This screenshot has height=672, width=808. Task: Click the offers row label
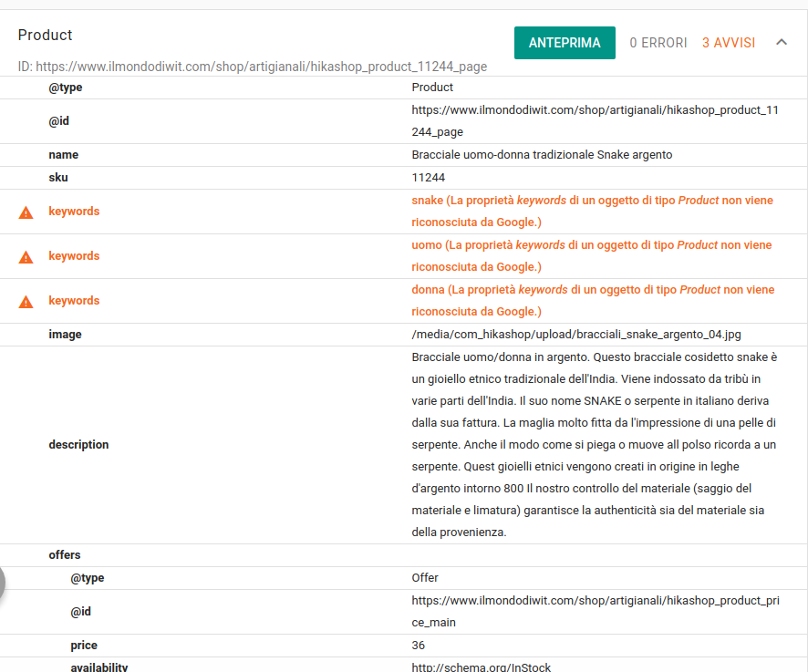pyautogui.click(x=65, y=555)
